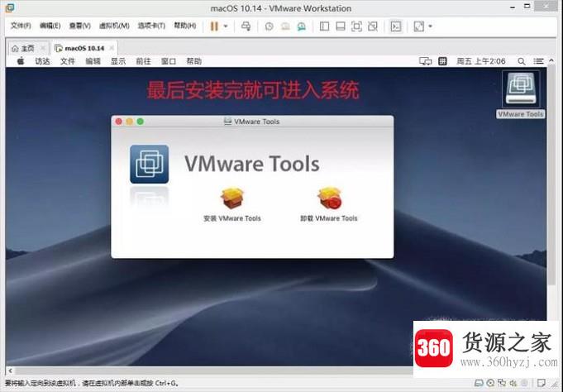Expand the stretch display dropdown arrow
This screenshot has width=563, height=392.
tap(430, 26)
